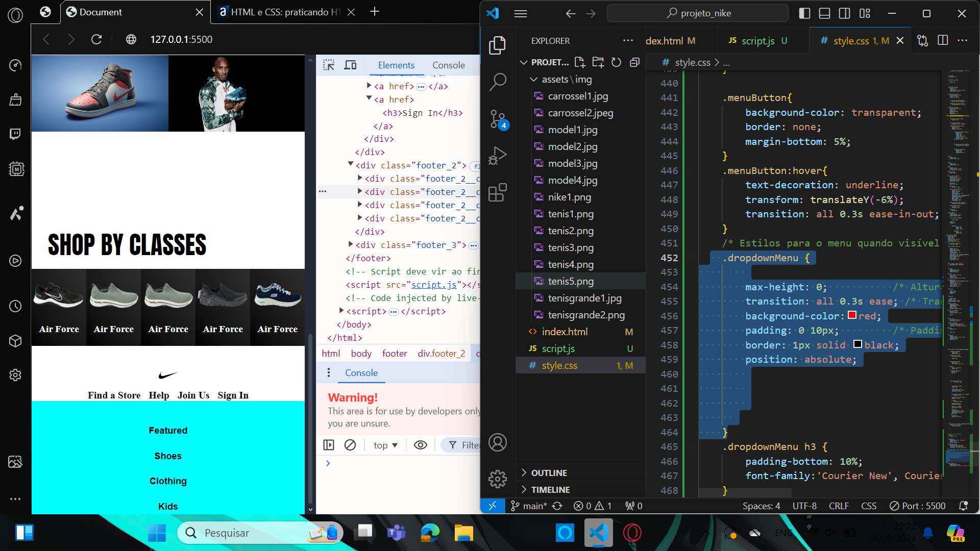This screenshot has width=980, height=551.
Task: Open Windows Start menu
Action: coord(157,533)
